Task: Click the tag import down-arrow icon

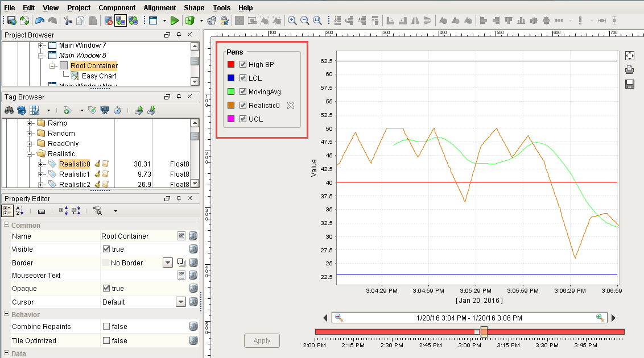Action: pos(151,110)
